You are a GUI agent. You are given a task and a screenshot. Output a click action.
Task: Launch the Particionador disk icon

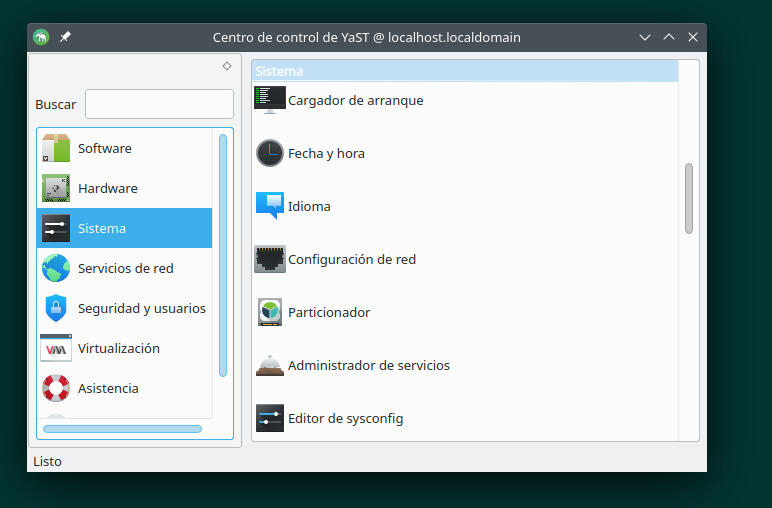(x=270, y=312)
